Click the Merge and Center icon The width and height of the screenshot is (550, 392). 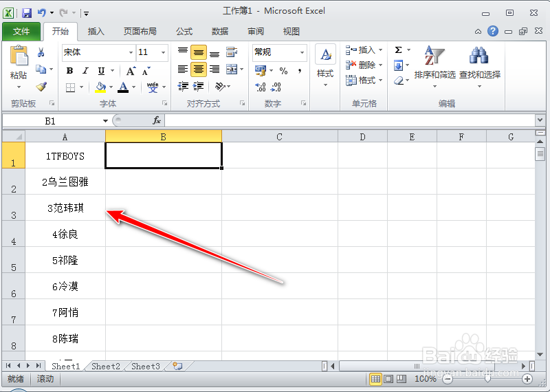tap(232, 69)
